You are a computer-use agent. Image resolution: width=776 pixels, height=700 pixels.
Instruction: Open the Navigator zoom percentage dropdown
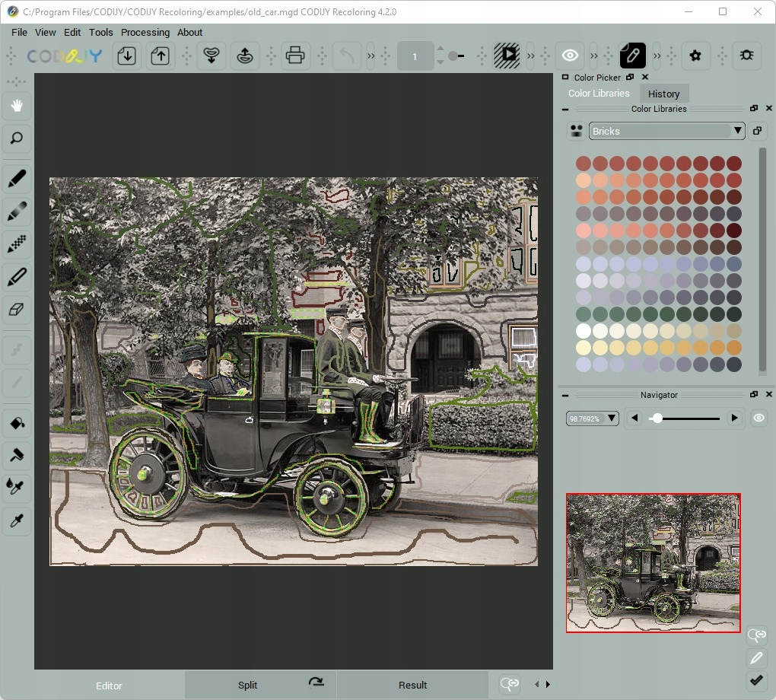tap(593, 418)
